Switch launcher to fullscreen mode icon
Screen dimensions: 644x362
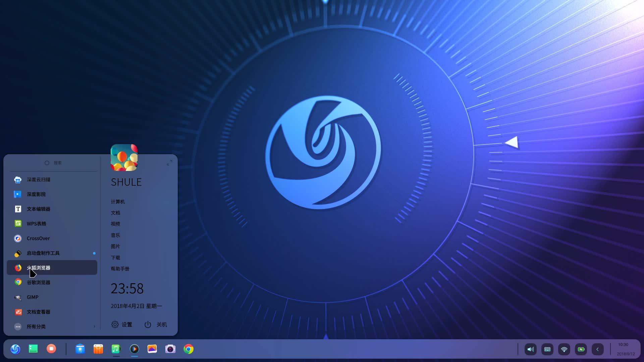pos(169,163)
